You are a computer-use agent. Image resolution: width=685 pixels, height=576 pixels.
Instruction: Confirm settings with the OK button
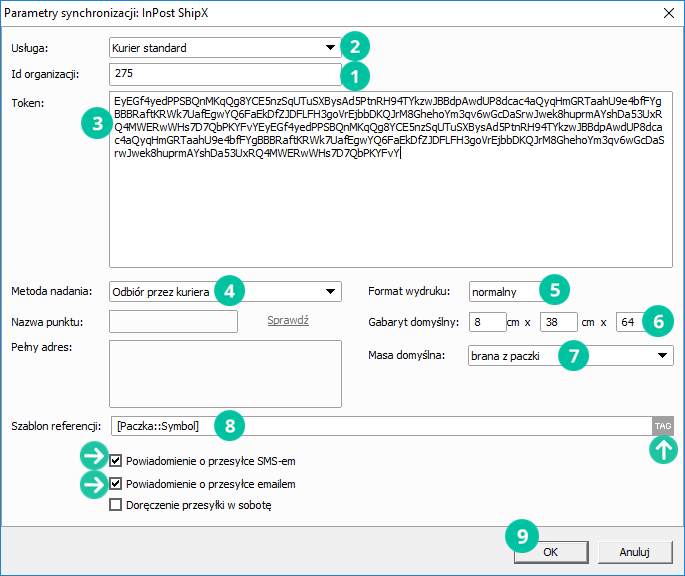click(551, 552)
